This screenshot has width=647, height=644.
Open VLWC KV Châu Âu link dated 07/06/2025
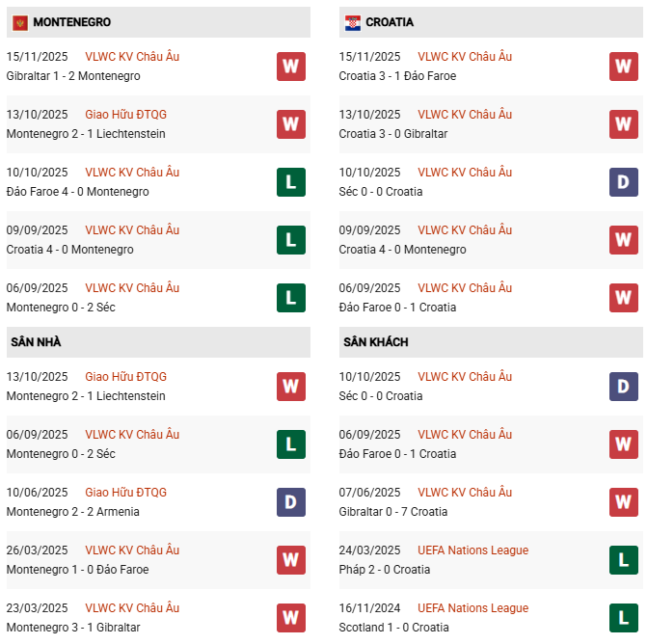point(465,493)
